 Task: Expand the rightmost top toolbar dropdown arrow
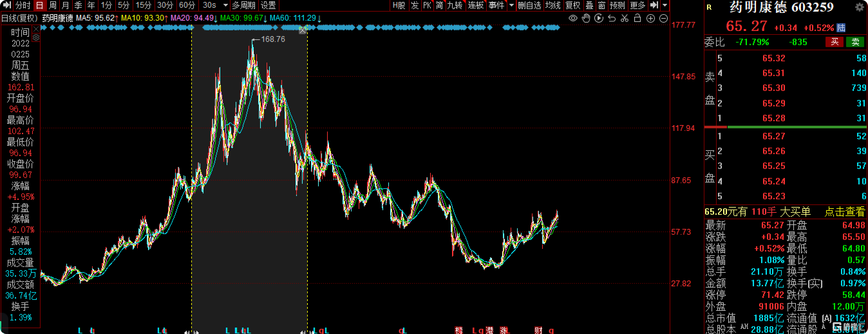[x=665, y=5]
